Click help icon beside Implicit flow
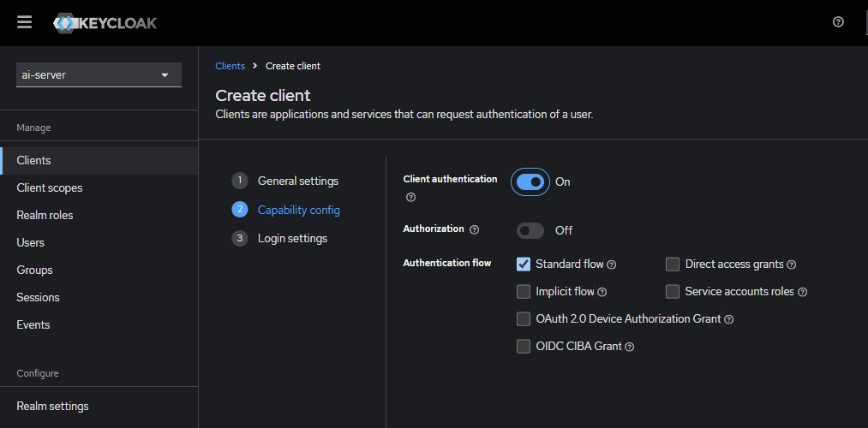This screenshot has width=868, height=428. [602, 292]
